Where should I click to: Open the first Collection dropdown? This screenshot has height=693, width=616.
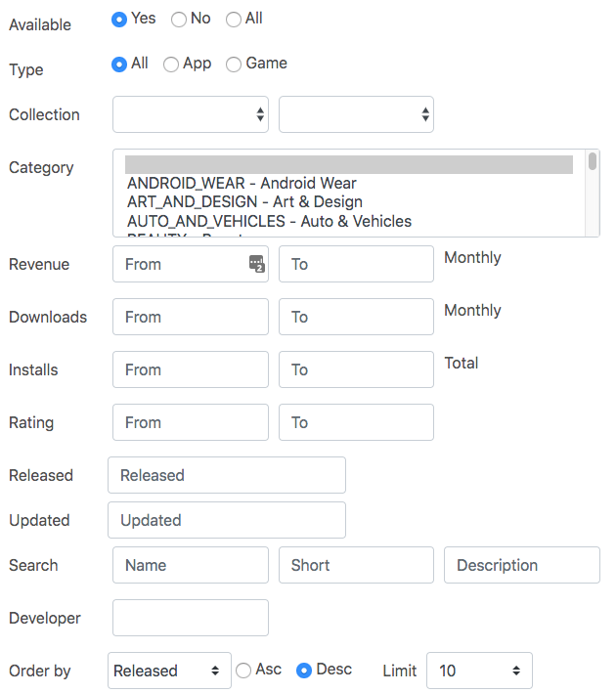(191, 114)
